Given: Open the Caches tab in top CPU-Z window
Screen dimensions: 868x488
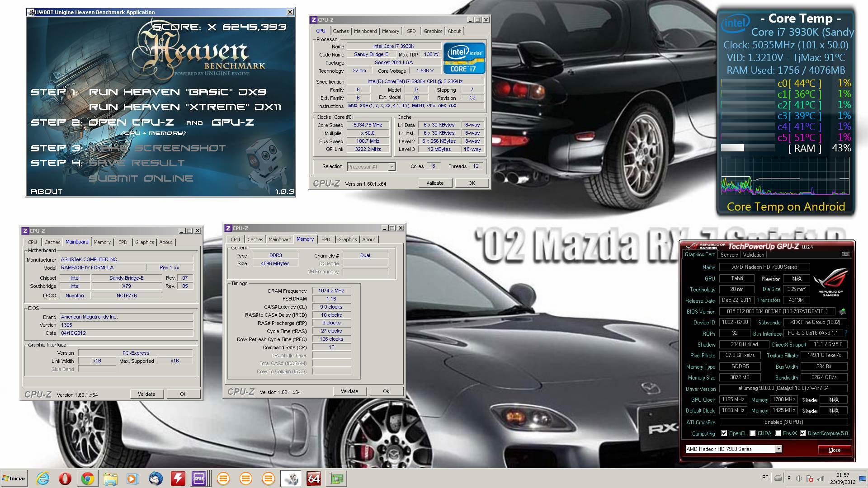Looking at the screenshot, I should (341, 31).
